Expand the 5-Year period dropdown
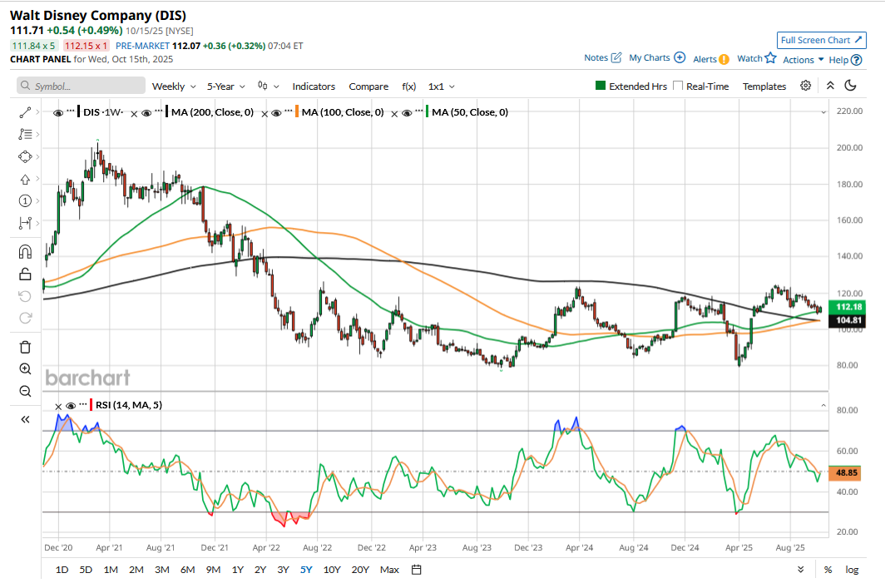 [226, 86]
